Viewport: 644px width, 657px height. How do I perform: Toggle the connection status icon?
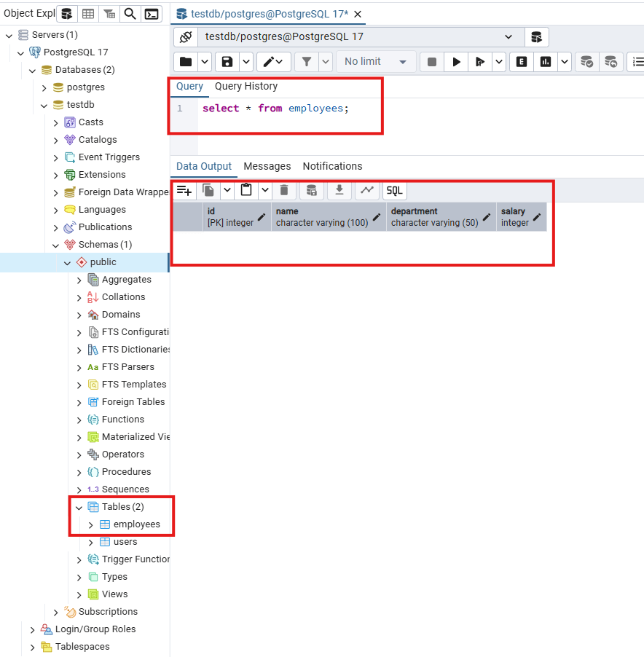pos(186,37)
